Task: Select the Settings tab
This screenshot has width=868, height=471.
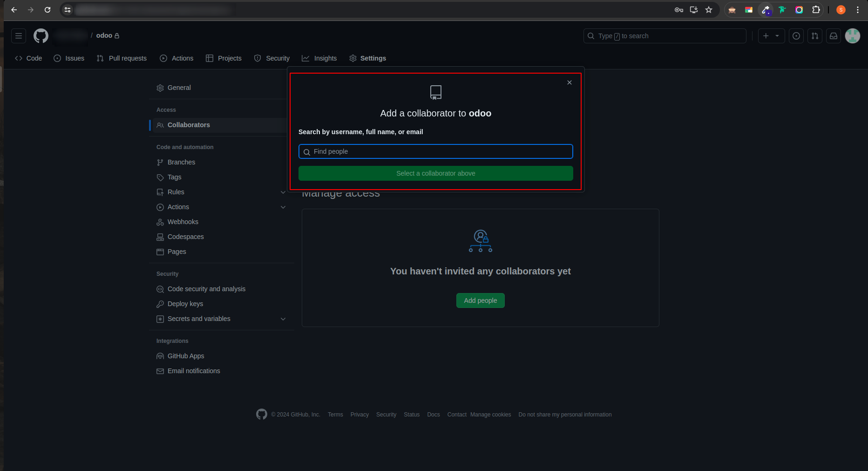Action: 368,58
